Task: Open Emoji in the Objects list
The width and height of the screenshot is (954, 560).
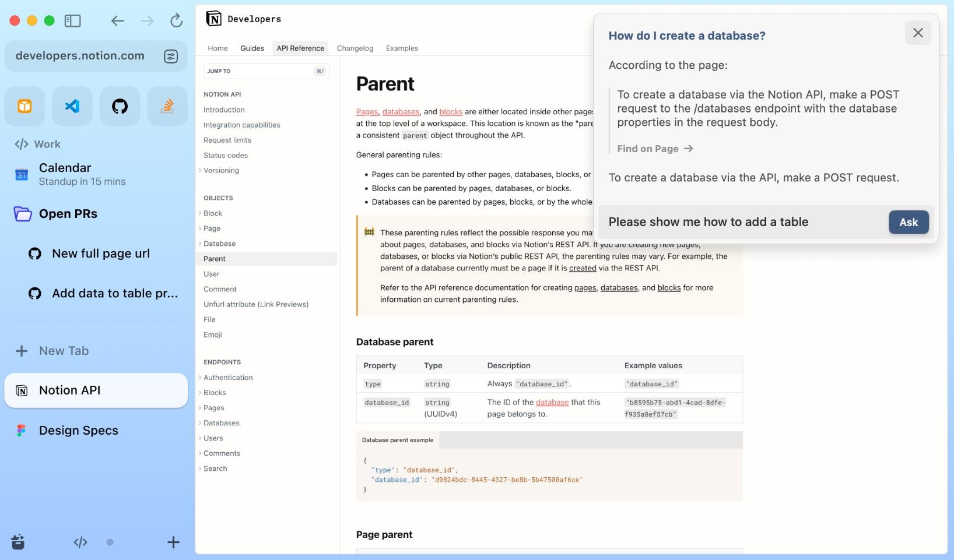Action: click(x=212, y=334)
